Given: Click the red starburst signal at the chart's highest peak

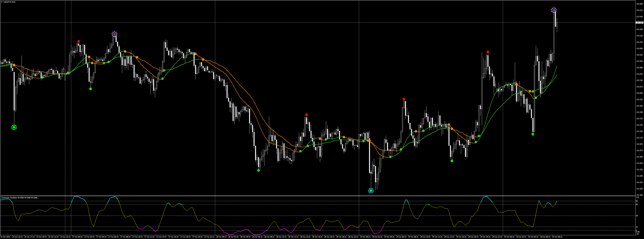Looking at the screenshot, I should pyautogui.click(x=554, y=10).
